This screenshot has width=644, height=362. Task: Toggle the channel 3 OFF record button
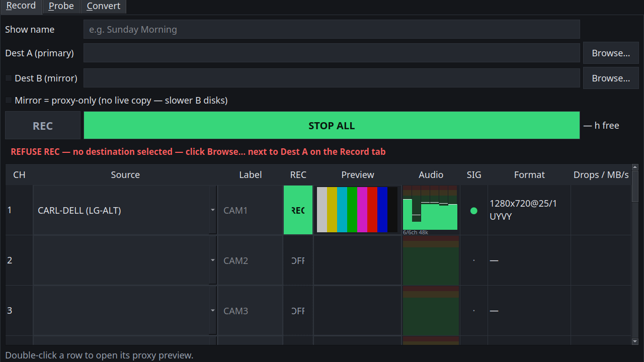[x=298, y=311]
